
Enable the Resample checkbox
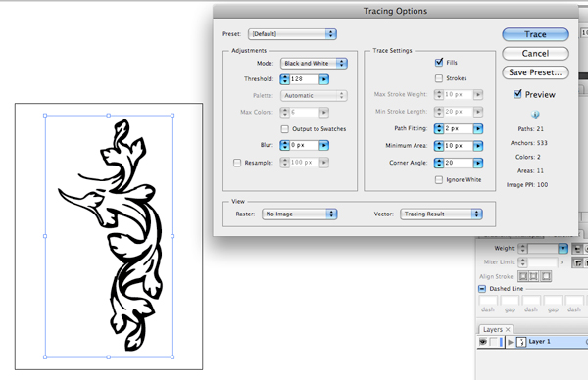[x=237, y=163]
